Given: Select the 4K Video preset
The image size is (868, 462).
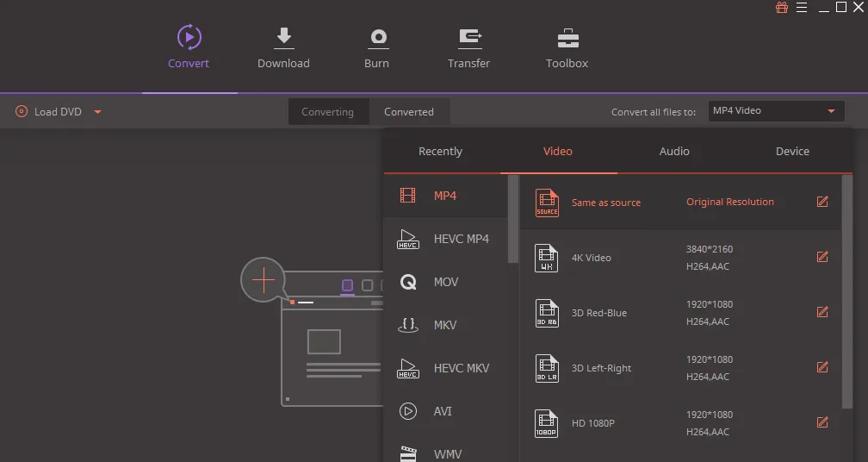Looking at the screenshot, I should 680,258.
